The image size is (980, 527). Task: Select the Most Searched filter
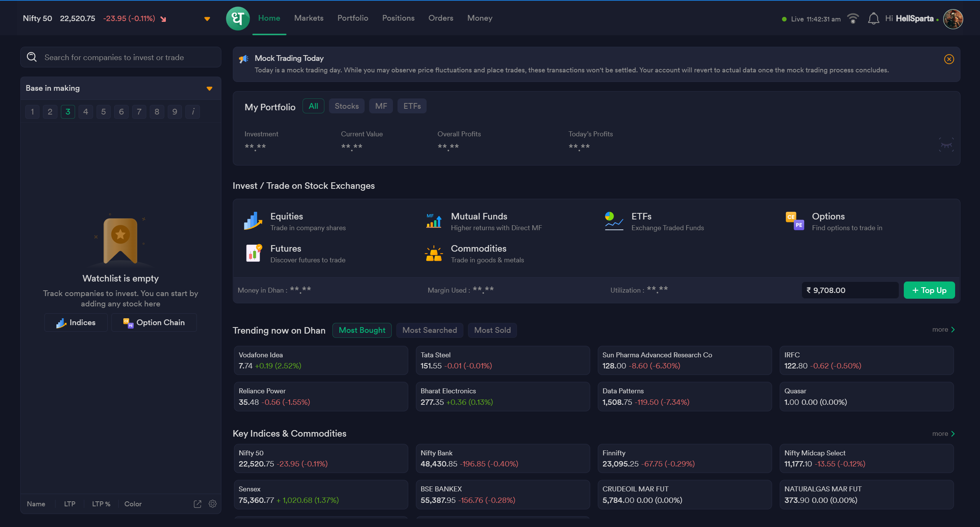tap(429, 330)
